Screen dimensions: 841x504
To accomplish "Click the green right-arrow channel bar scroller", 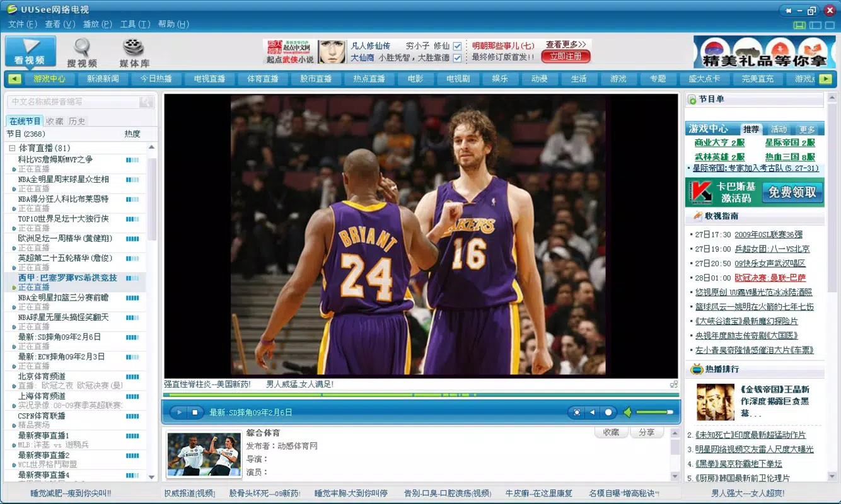I will pyautogui.click(x=825, y=79).
